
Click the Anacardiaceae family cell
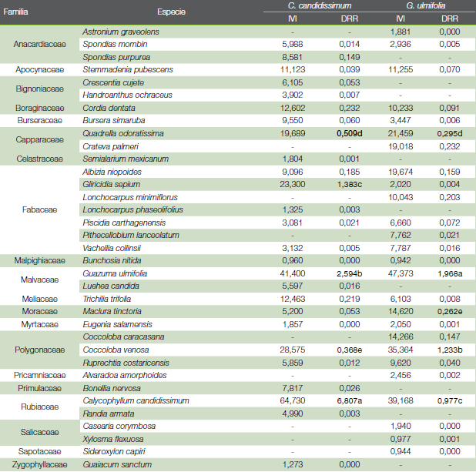[x=39, y=44]
